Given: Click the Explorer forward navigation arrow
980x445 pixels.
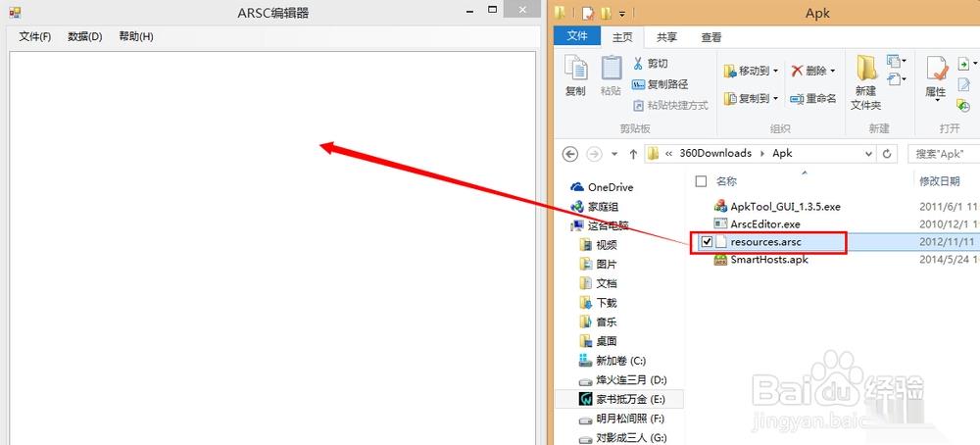Looking at the screenshot, I should [595, 153].
